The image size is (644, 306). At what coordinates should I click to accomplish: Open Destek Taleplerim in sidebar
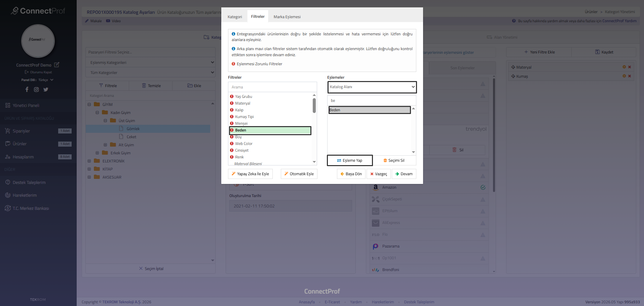38,182
